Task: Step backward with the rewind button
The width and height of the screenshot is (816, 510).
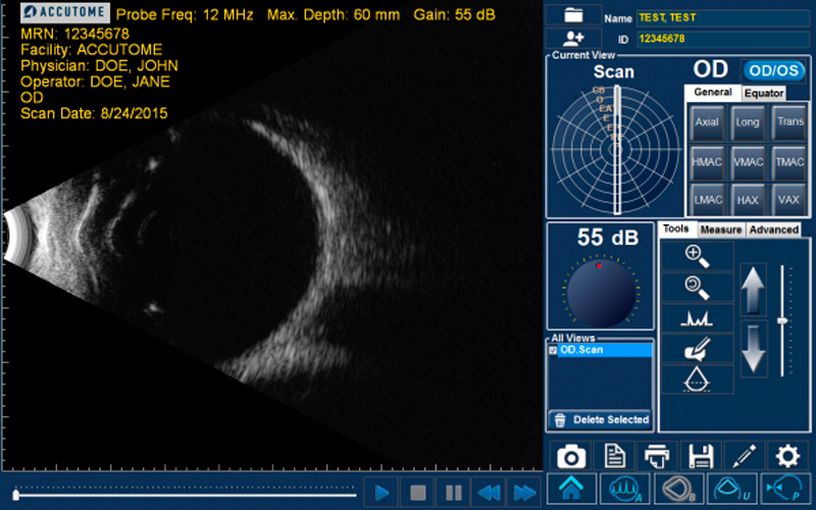Action: (x=489, y=492)
